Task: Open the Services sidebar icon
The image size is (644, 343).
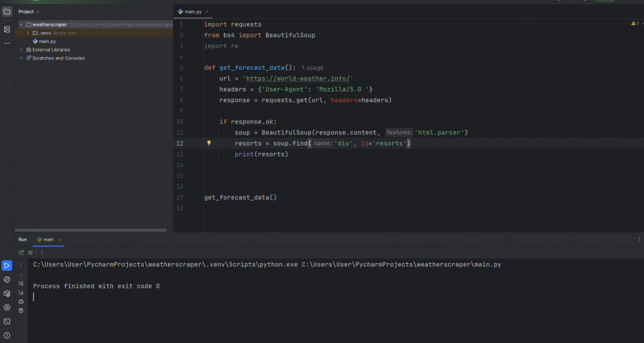Action: coord(7,308)
